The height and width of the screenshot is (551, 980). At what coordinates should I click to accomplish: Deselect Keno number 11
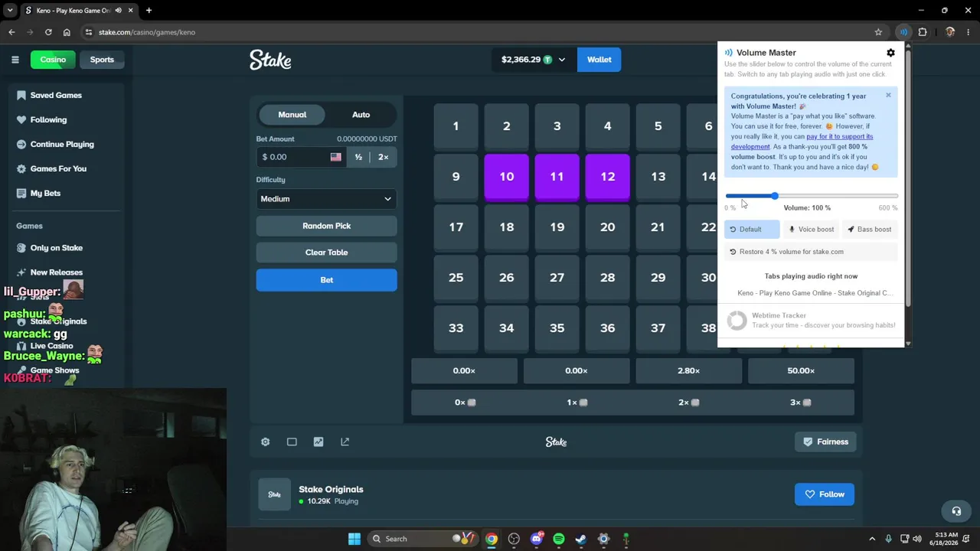[557, 177]
